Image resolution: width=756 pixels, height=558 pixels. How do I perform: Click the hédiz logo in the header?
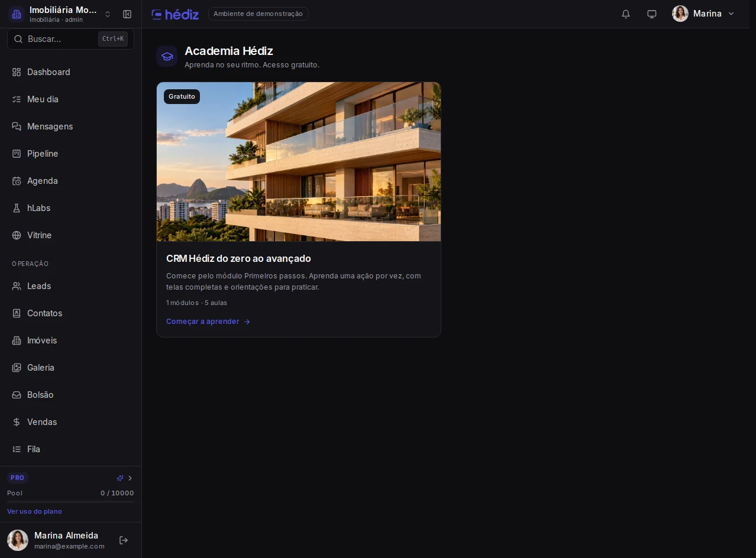175,14
